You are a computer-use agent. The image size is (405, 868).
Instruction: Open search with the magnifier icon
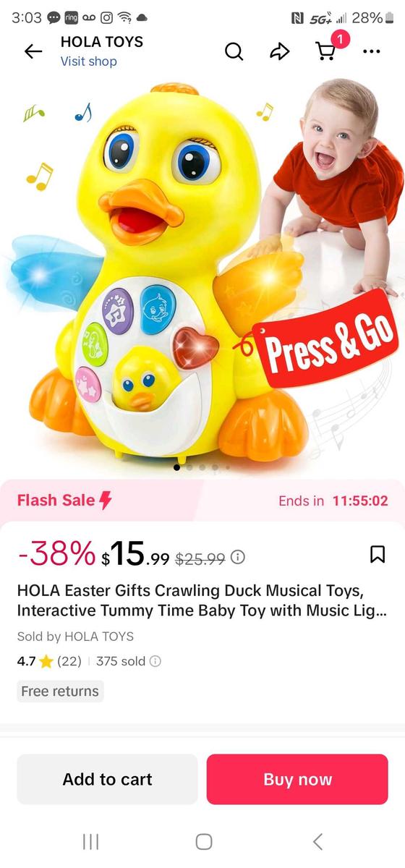[x=234, y=51]
